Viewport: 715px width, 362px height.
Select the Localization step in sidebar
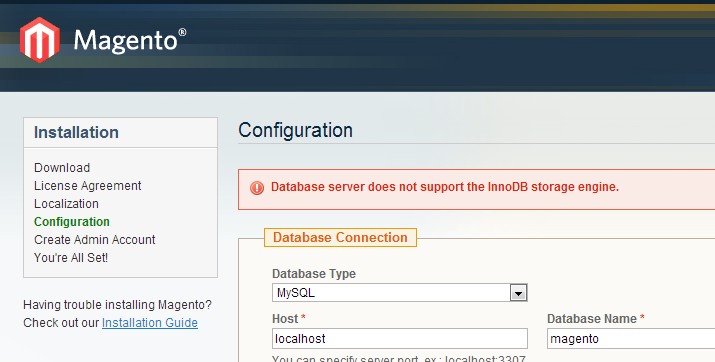click(x=66, y=204)
